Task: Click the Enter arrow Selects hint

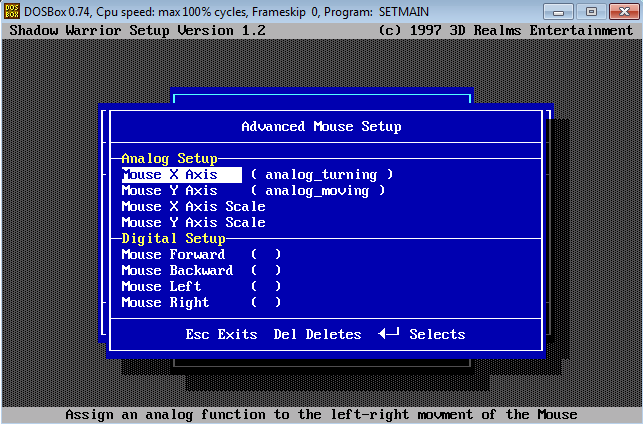Action: coord(422,334)
